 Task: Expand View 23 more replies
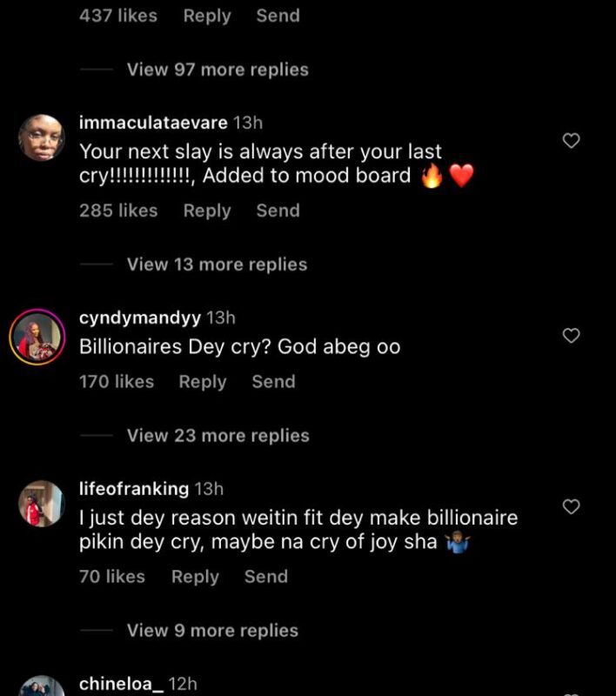point(218,436)
